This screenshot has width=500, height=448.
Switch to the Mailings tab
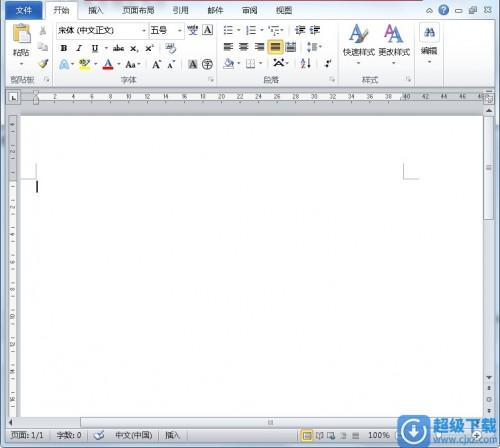click(x=215, y=10)
